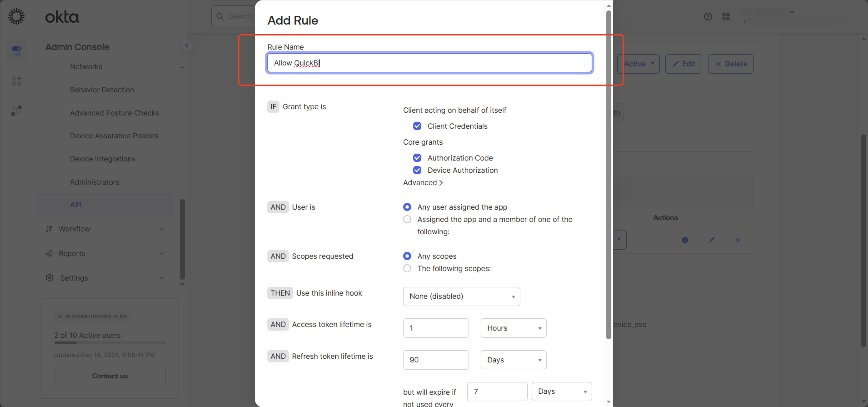Expand the Advanced grant types section
Viewport: 868px width, 407px height.
[x=423, y=182]
